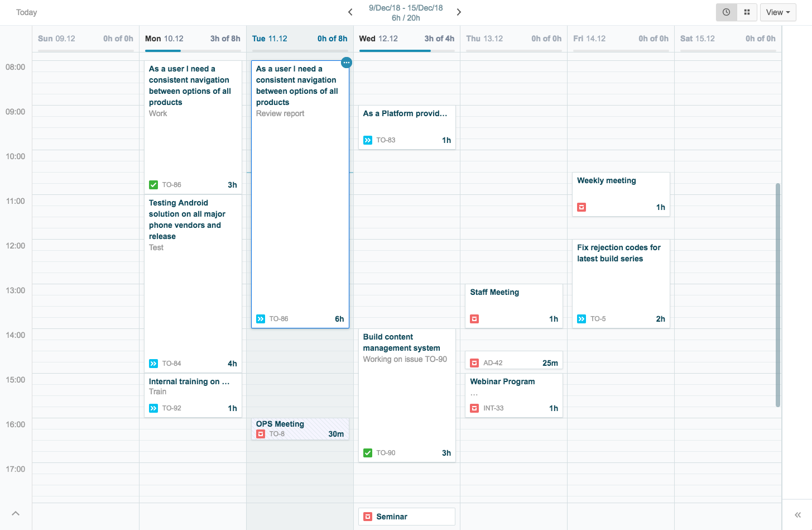The width and height of the screenshot is (812, 530).
Task: Toggle the green completion check on Monday's TO-86
Action: [153, 184]
